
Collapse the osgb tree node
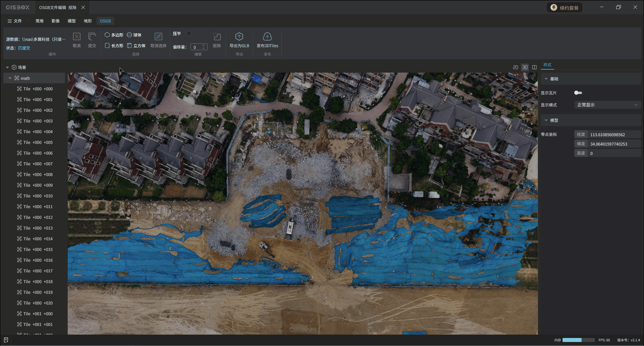[10, 78]
